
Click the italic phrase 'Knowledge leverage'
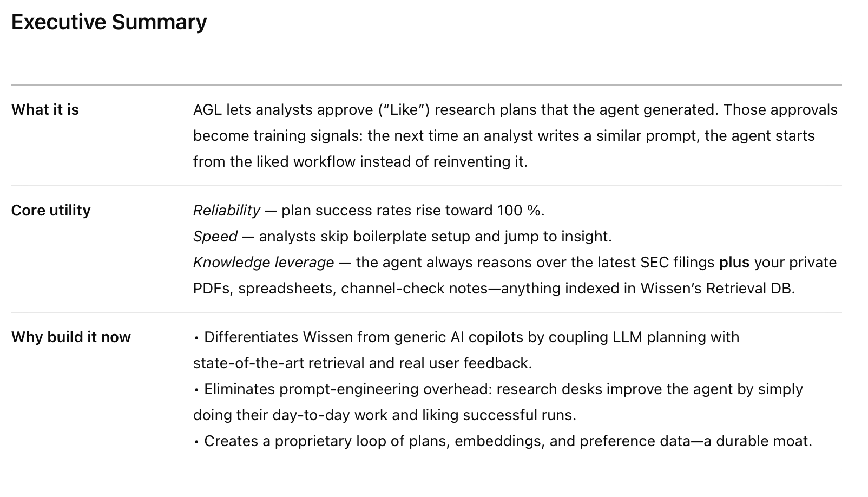click(264, 263)
